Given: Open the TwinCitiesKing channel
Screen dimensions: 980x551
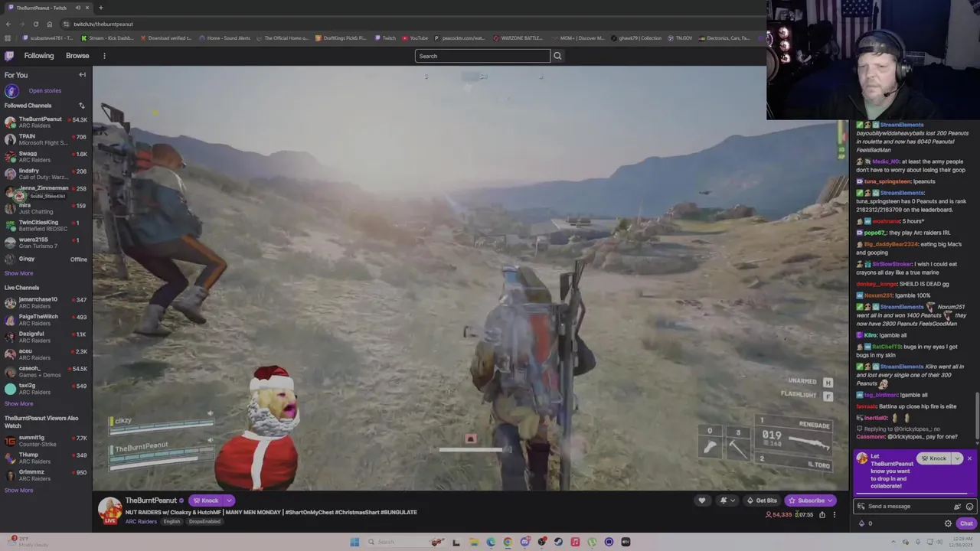Looking at the screenshot, I should [46, 226].
